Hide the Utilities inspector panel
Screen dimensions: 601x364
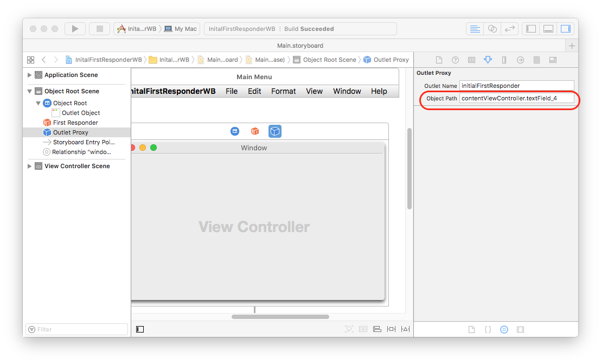tap(565, 29)
